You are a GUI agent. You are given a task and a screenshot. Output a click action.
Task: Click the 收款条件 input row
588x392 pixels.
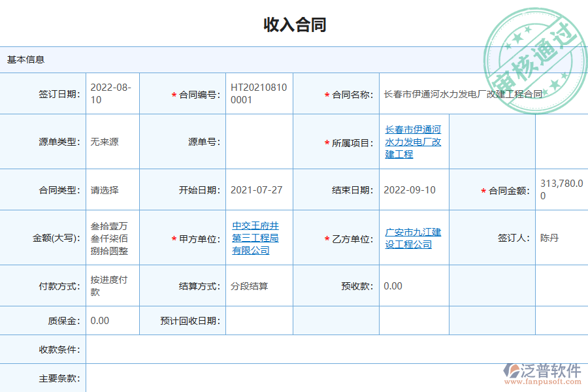pyautogui.click(x=327, y=350)
